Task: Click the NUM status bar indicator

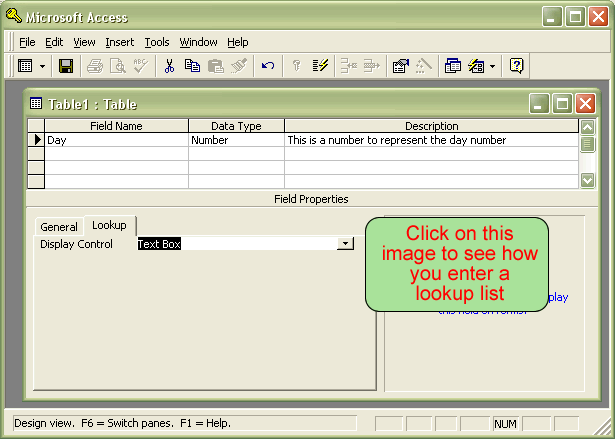Action: (x=505, y=424)
